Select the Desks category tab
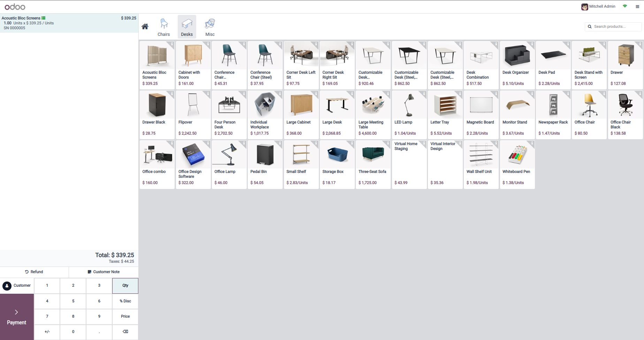This screenshot has height=340, width=644. point(187,27)
